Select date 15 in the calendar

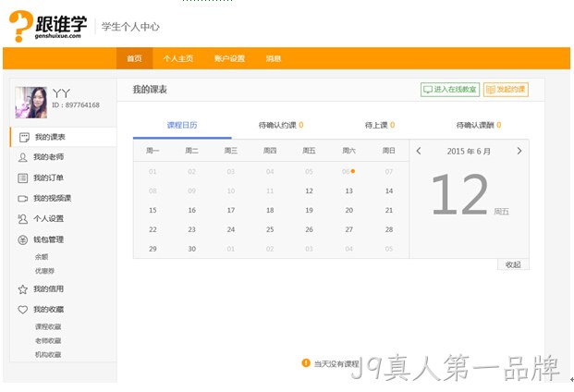153,211
